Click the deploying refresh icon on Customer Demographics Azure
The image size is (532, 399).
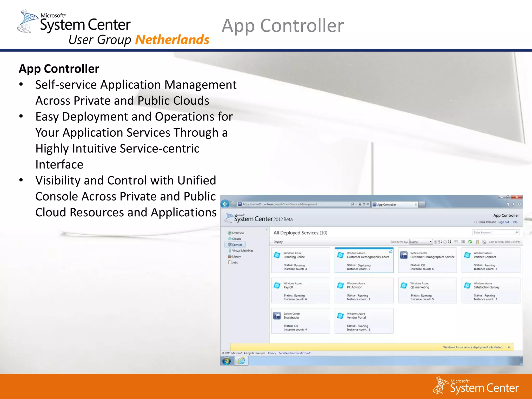pos(390,251)
